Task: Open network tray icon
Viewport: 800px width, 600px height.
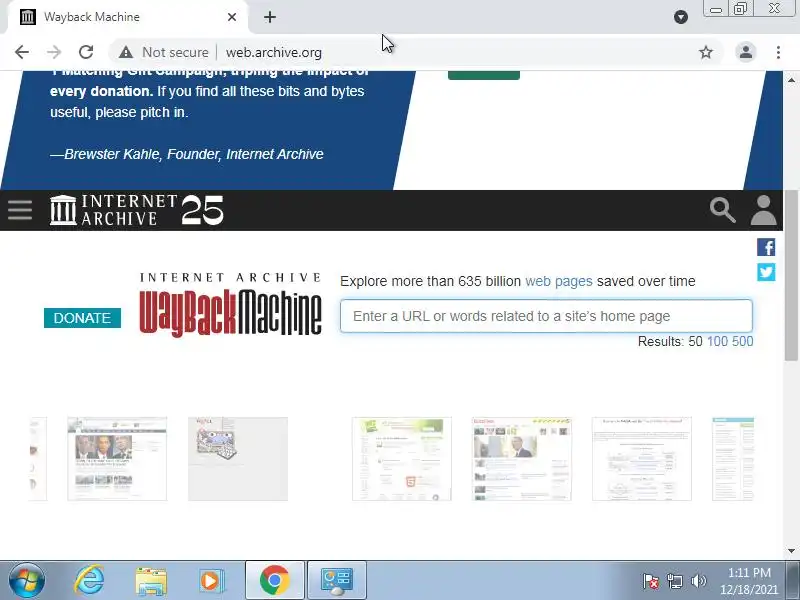Action: (674, 581)
